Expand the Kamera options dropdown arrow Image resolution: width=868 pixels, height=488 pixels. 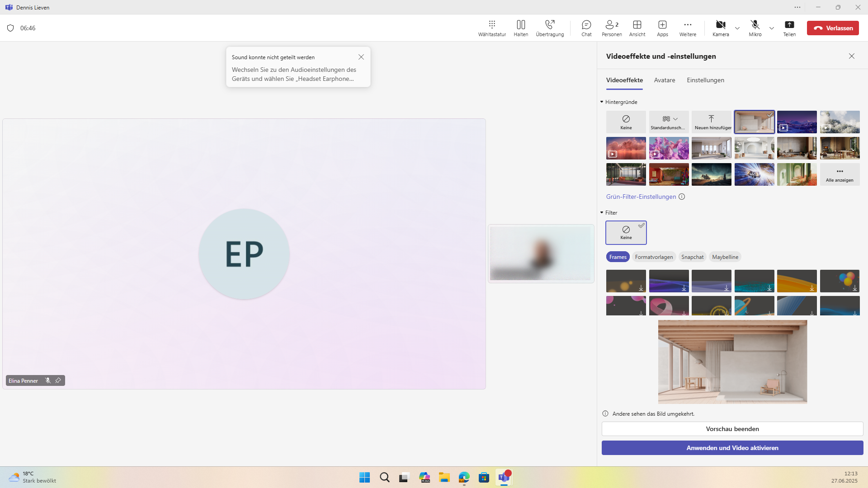click(737, 28)
